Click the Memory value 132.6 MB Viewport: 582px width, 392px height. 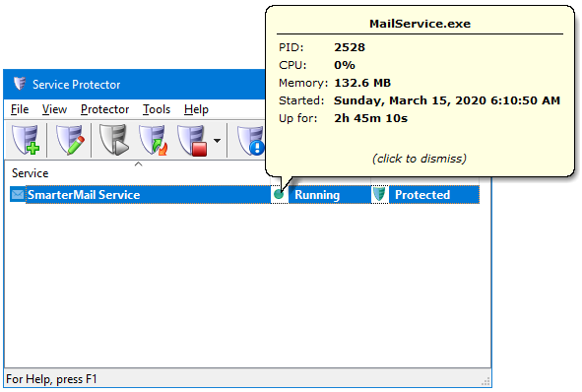pyautogui.click(x=362, y=83)
